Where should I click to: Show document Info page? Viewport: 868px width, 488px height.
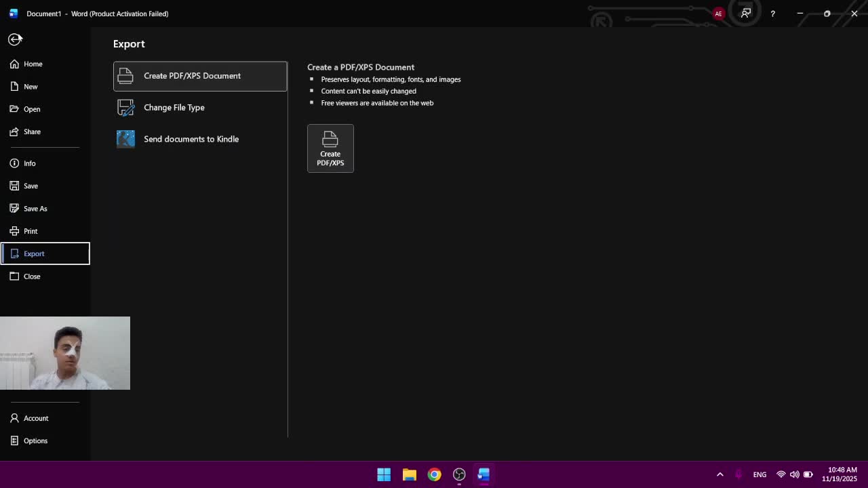coord(29,163)
